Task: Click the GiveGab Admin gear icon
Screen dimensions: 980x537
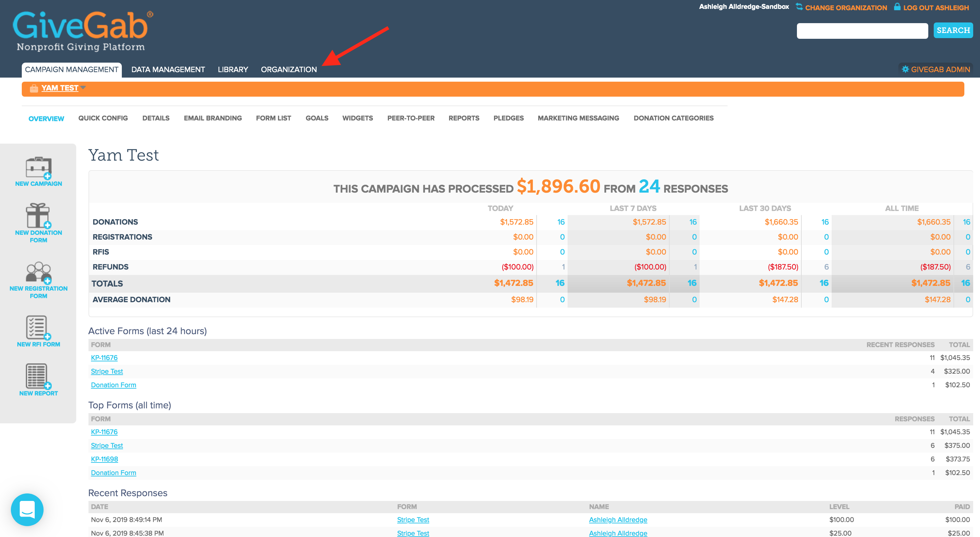Action: pos(905,69)
